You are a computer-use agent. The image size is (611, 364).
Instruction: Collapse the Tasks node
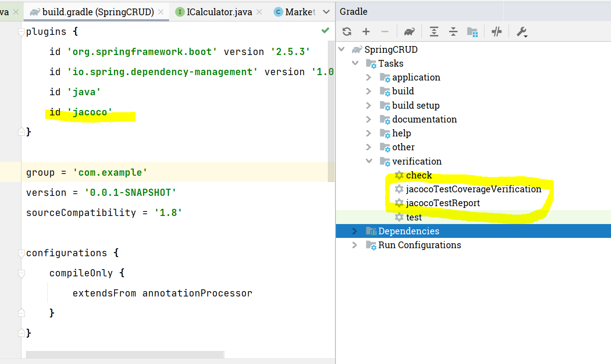click(355, 63)
